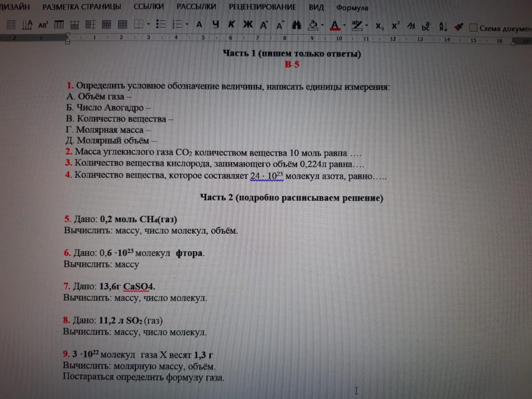The image size is (532, 399).
Task: Click the paint bucket shading icon
Action: (313, 25)
